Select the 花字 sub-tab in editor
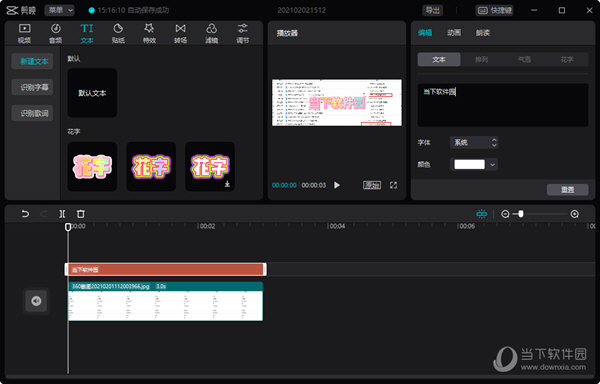600x384 pixels. click(x=567, y=60)
